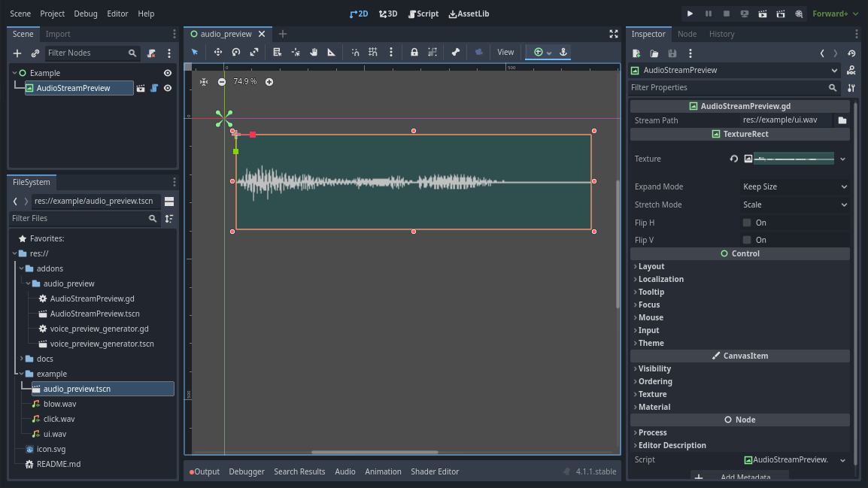Zoom in with the plus icon
The width and height of the screenshot is (868, 488).
(269, 82)
